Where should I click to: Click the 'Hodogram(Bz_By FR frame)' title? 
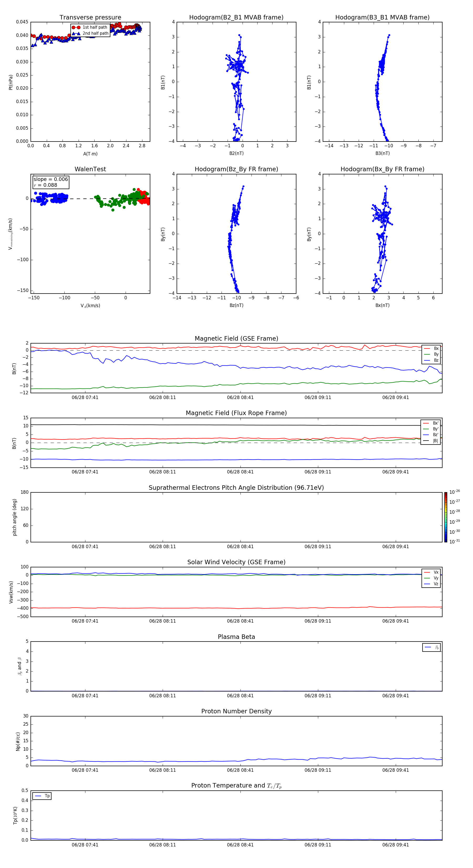[x=236, y=169]
